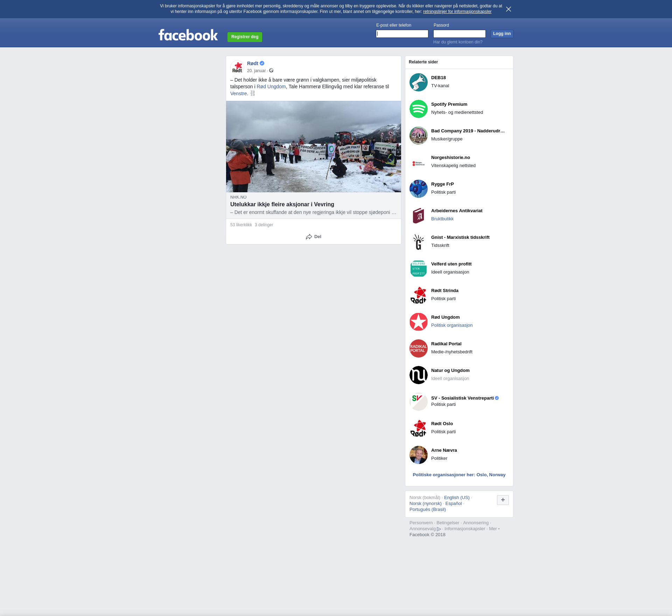Viewport: 672px width, 616px height.
Task: Open Natur og Ungdom logo icon
Action: pyautogui.click(x=419, y=375)
